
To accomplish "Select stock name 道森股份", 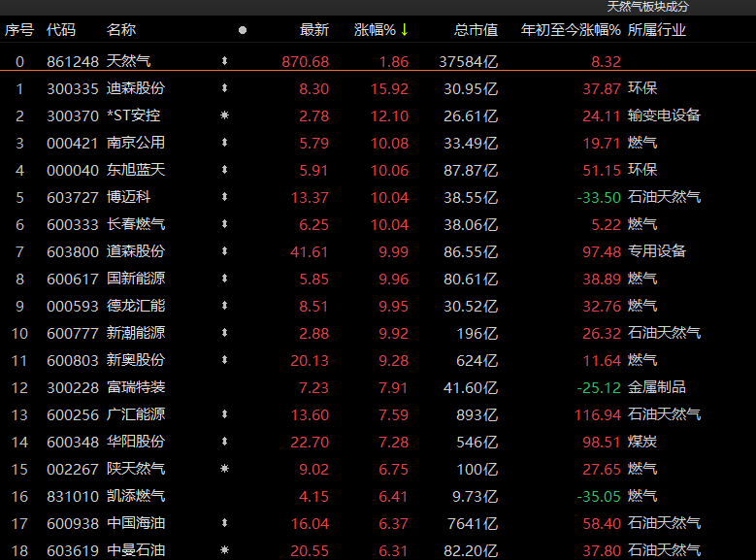I will (x=136, y=251).
